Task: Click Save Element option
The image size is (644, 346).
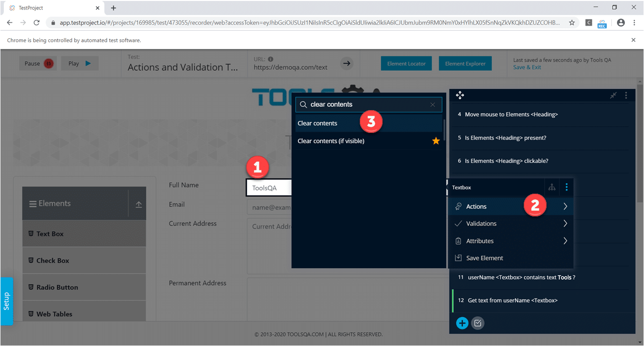Action: [511, 258]
